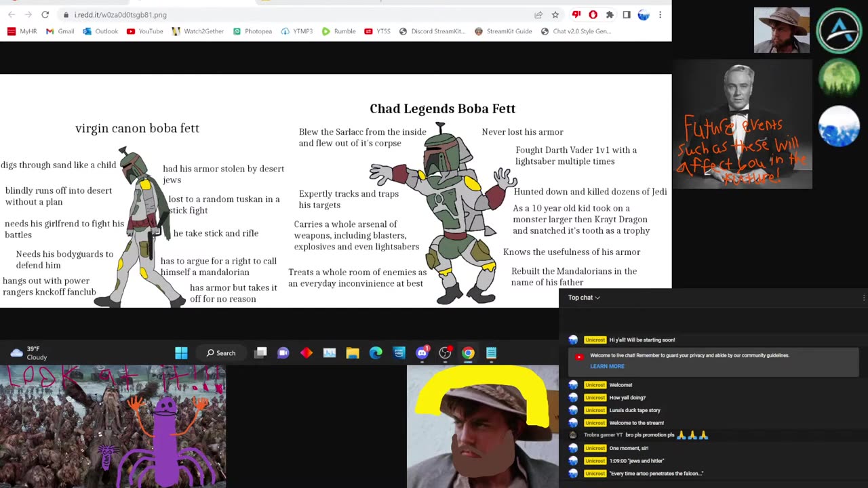868x488 pixels.
Task: Click the green planet round avatar
Action: point(839,79)
